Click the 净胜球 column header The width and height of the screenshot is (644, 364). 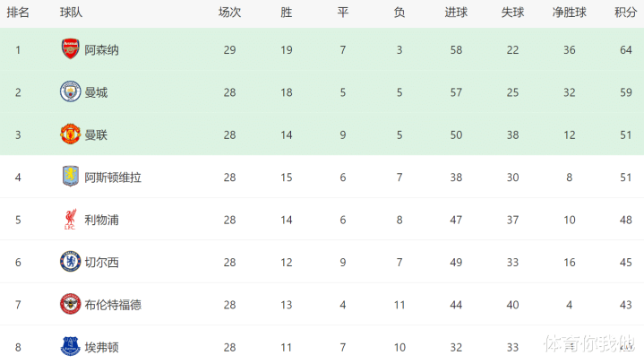pyautogui.click(x=569, y=13)
